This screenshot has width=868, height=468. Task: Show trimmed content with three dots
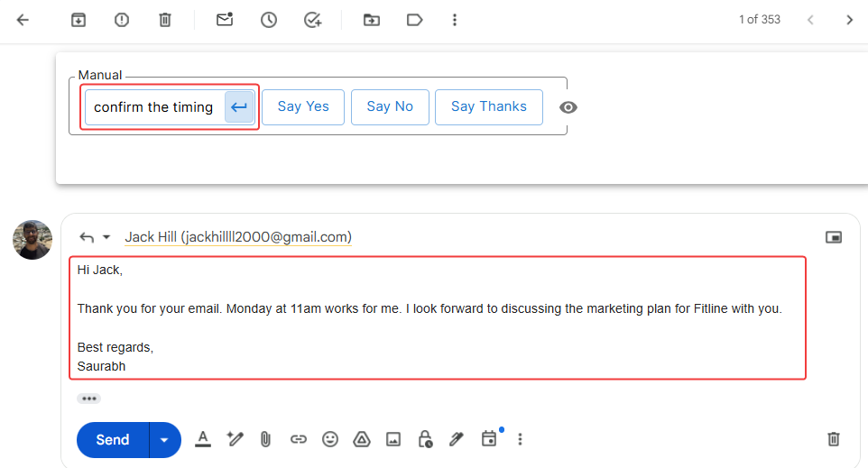pos(88,399)
